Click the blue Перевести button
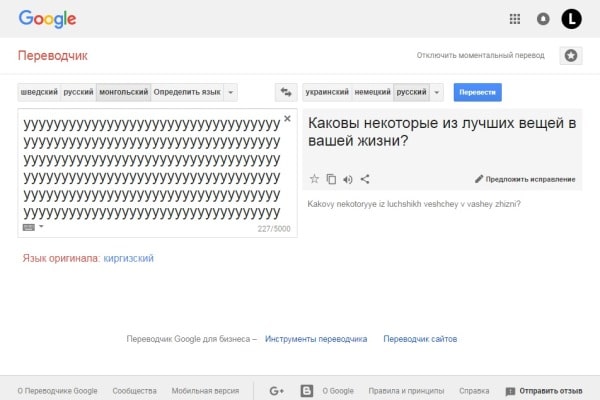The image size is (600, 400). (477, 92)
